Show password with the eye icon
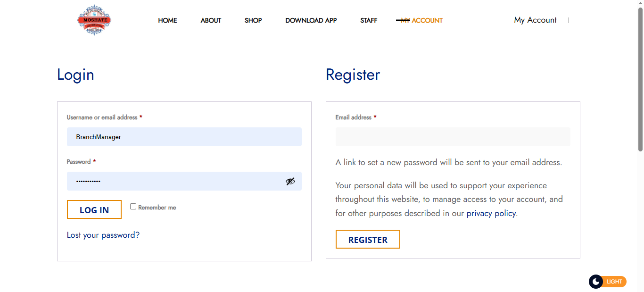 click(290, 181)
